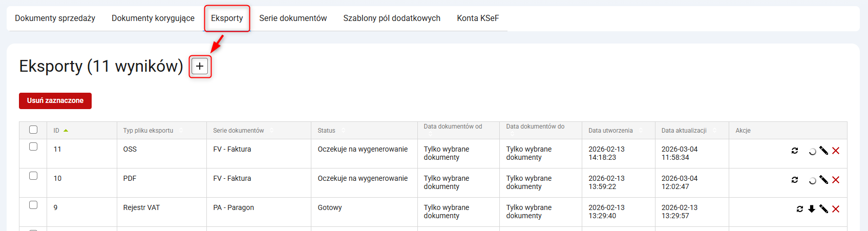Image resolution: width=868 pixels, height=231 pixels.
Task: Switch to Dokumenty sprzedaży tab
Action: pos(55,18)
